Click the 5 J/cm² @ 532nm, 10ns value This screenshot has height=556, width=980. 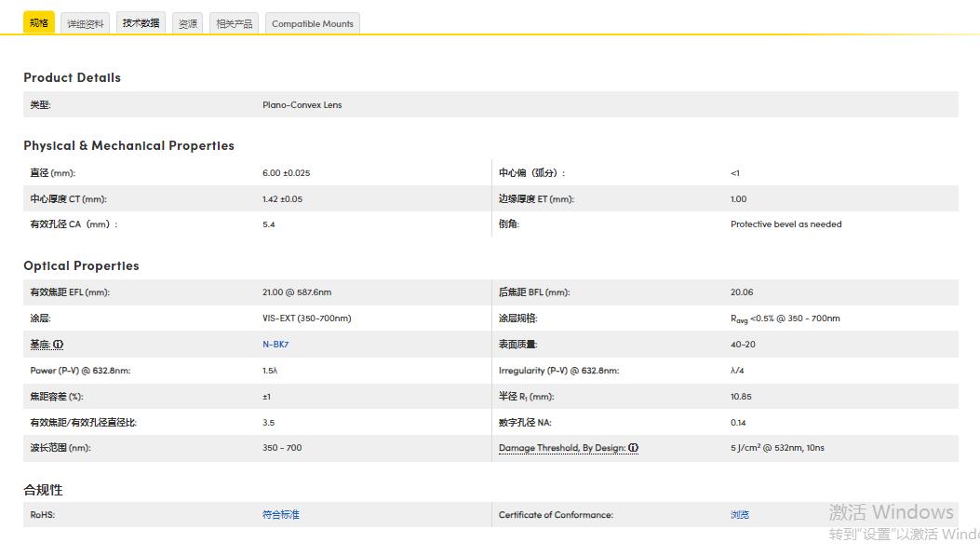click(777, 448)
